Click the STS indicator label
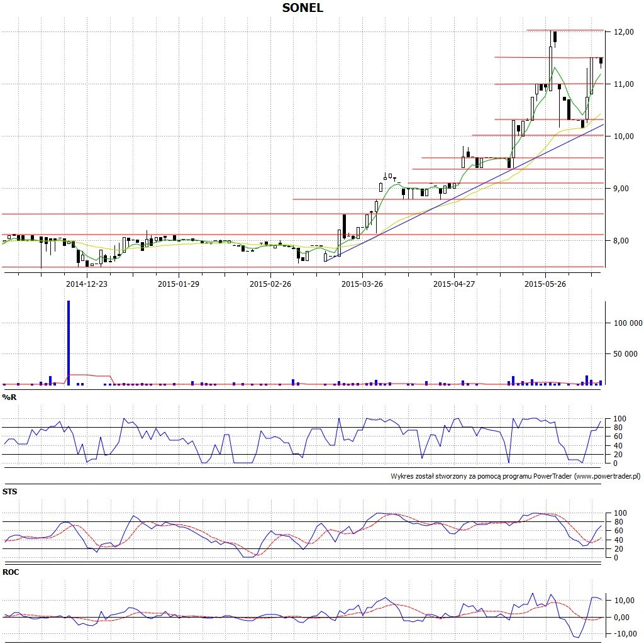 pyautogui.click(x=10, y=492)
